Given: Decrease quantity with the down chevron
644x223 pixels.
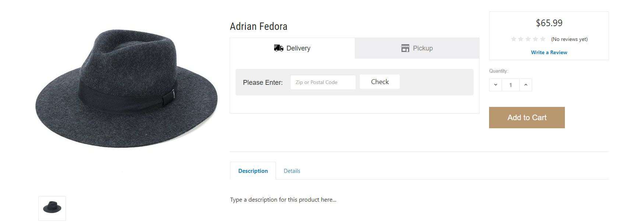Looking at the screenshot, I should pos(495,85).
